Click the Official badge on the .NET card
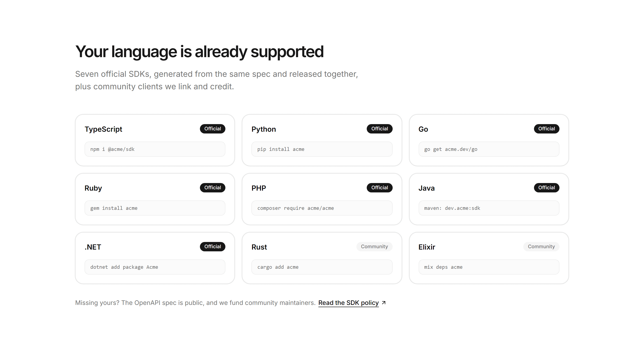Viewport: 644px width, 350px height. coord(212,246)
